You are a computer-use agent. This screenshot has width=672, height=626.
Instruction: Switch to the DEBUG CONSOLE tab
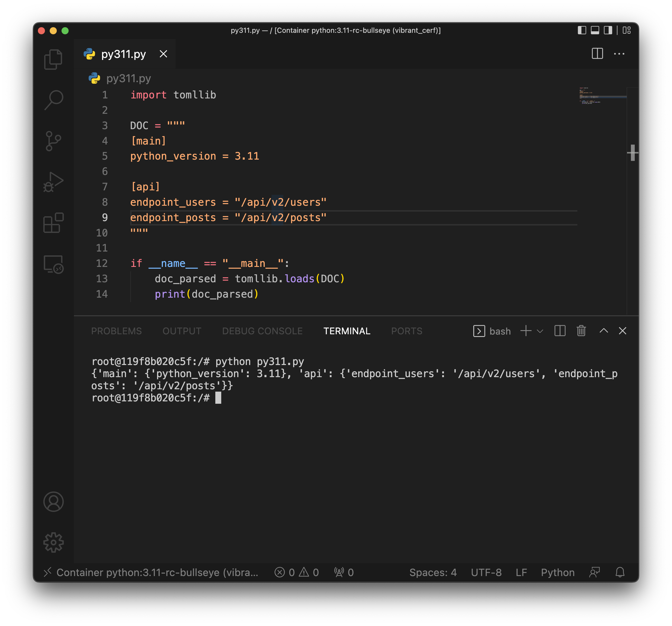262,331
